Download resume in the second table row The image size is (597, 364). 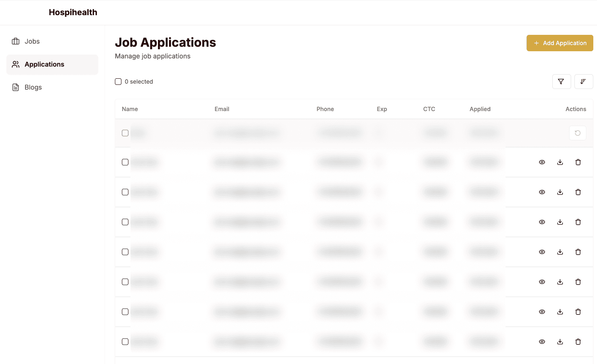[x=560, y=162]
